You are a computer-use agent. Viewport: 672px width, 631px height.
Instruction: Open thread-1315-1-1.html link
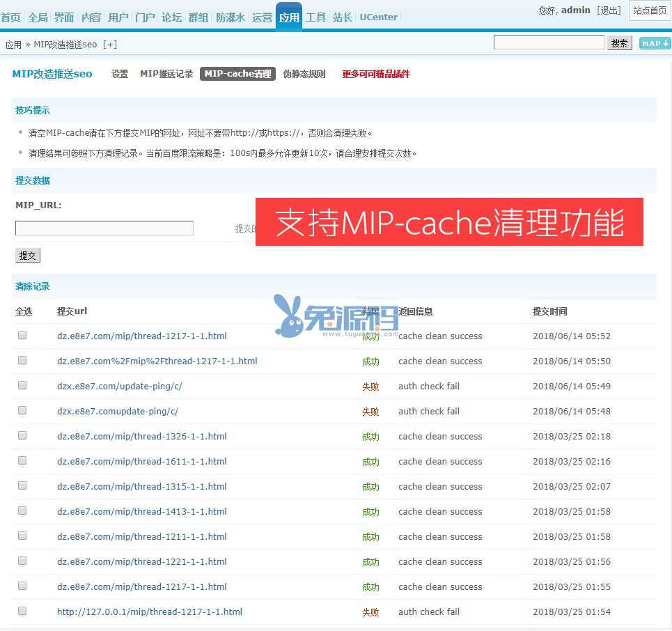[x=142, y=487]
